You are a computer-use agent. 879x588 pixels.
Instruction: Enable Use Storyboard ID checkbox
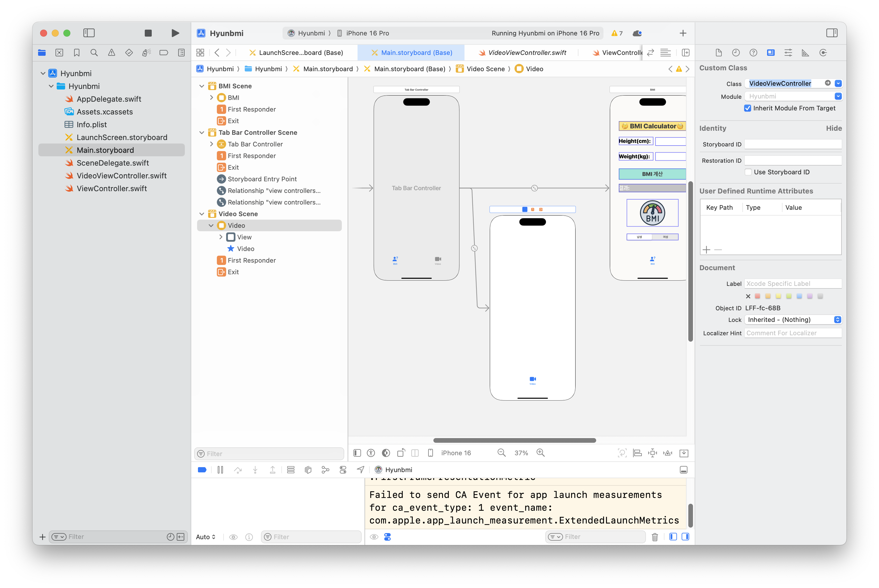748,172
